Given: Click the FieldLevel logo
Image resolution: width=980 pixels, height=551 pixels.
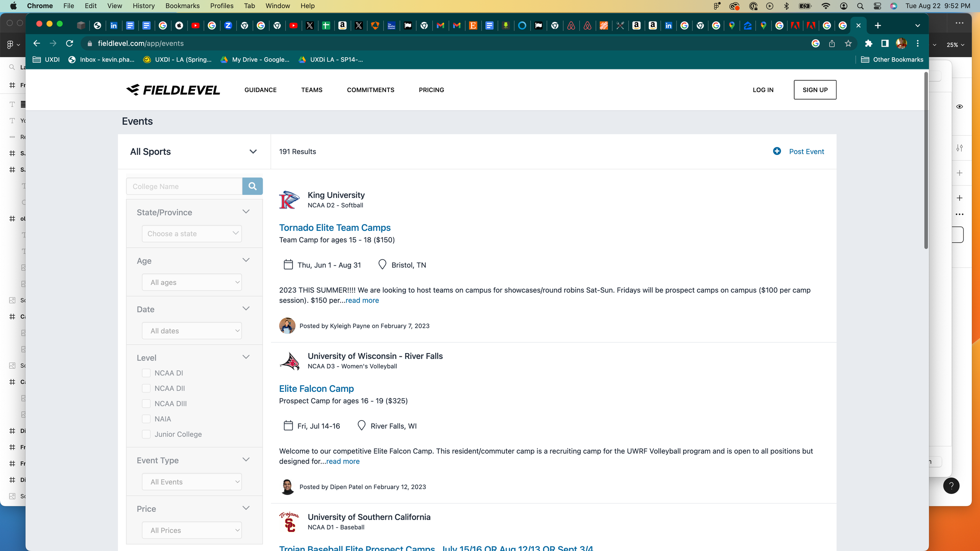Looking at the screenshot, I should pyautogui.click(x=173, y=90).
